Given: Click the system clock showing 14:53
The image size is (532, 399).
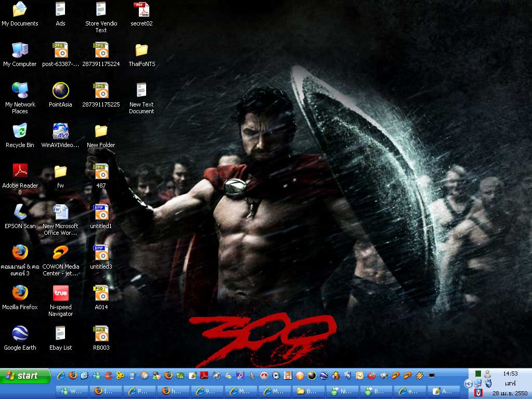Looking at the screenshot, I should pos(510,374).
